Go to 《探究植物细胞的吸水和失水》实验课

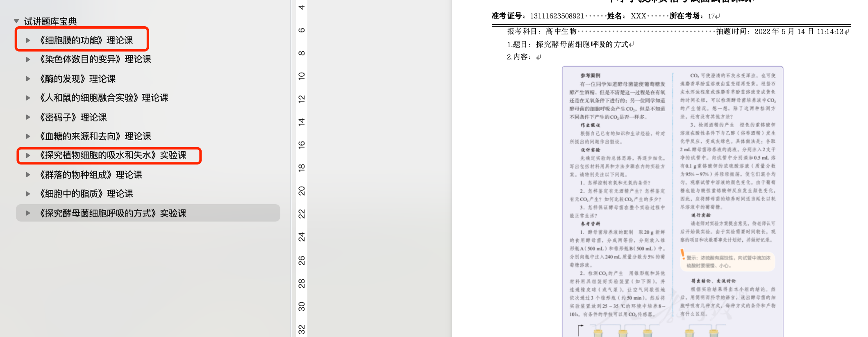pyautogui.click(x=113, y=155)
